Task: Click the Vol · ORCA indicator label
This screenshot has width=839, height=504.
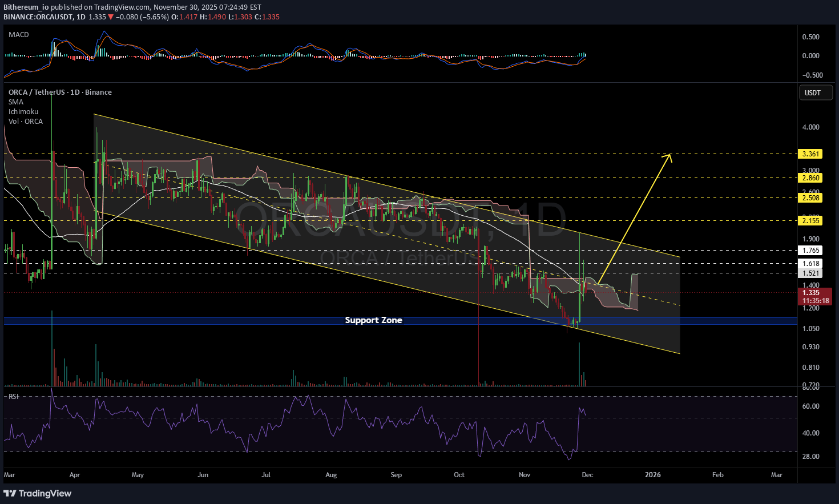Action: tap(26, 122)
